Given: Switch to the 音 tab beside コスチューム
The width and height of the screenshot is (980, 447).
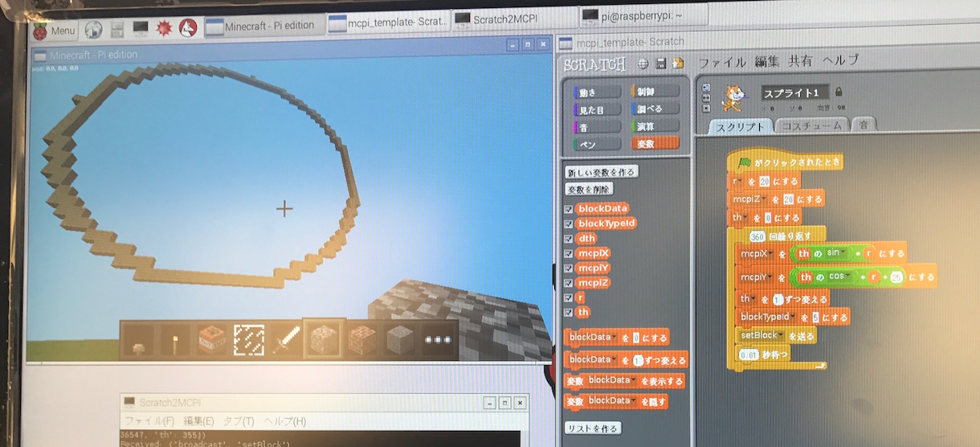Looking at the screenshot, I should coord(864,125).
